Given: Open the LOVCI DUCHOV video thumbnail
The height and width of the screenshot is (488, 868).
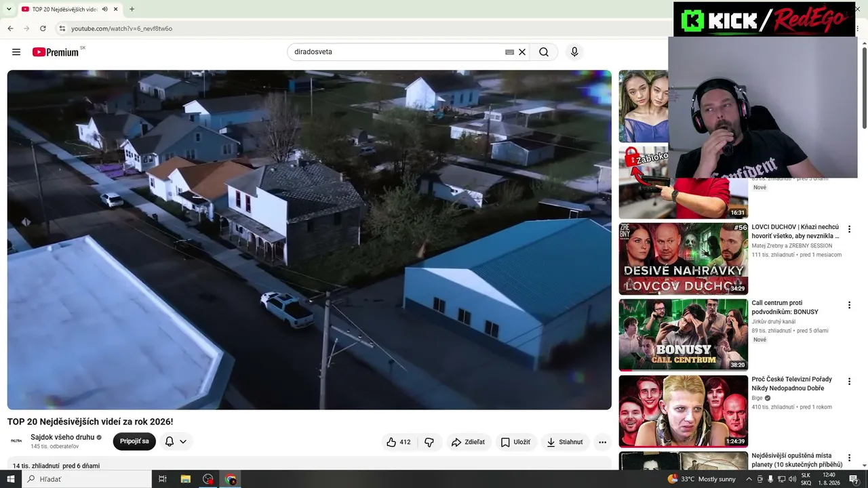Looking at the screenshot, I should point(683,259).
